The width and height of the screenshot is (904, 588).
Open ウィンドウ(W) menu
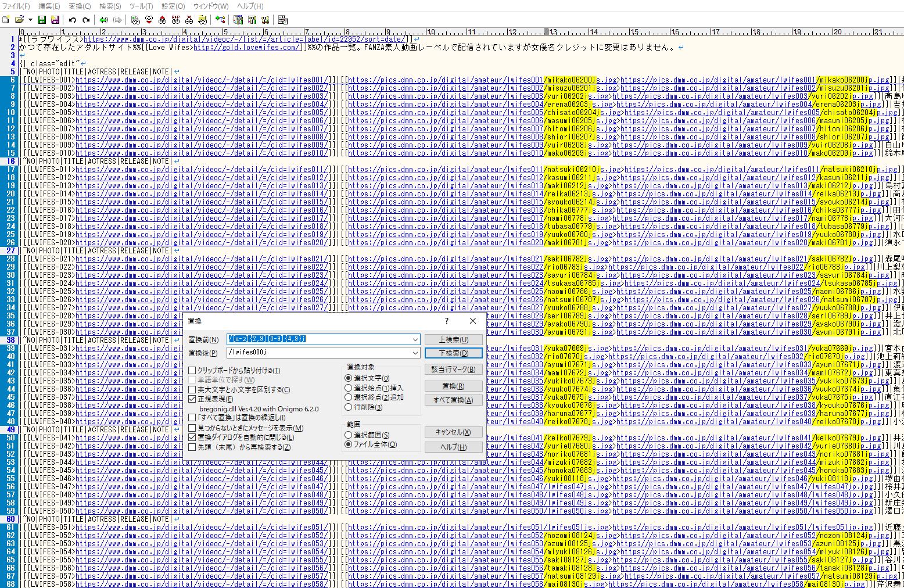tap(211, 6)
